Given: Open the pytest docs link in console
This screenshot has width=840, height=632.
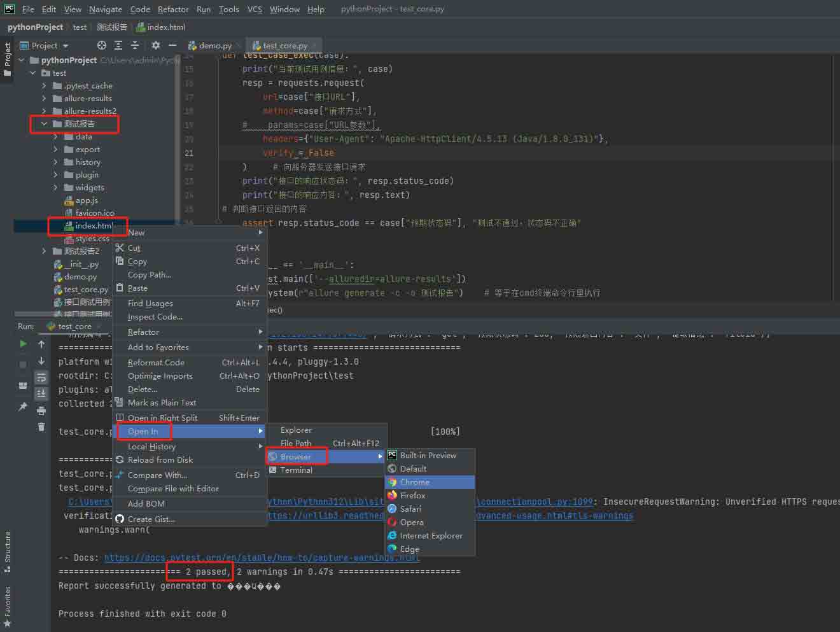Looking at the screenshot, I should pos(262,558).
